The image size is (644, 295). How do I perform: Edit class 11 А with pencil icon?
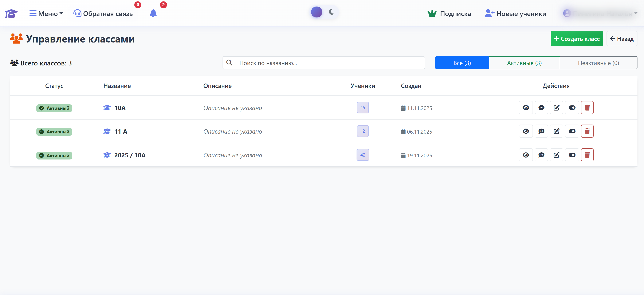tap(557, 131)
